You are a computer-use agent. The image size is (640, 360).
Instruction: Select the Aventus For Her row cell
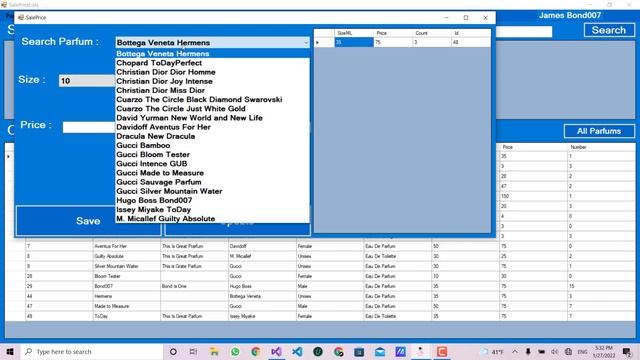click(x=127, y=246)
